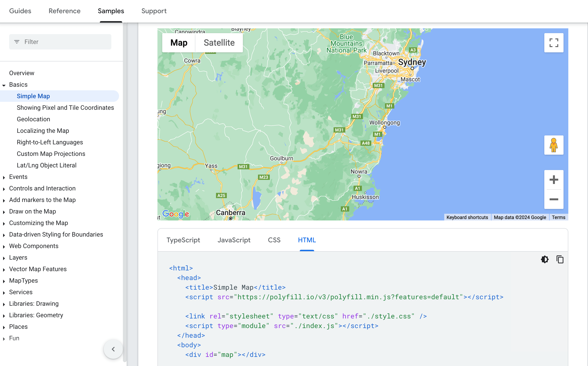Open the Guides tab
Screen dimensions: 588x366
tap(20, 11)
